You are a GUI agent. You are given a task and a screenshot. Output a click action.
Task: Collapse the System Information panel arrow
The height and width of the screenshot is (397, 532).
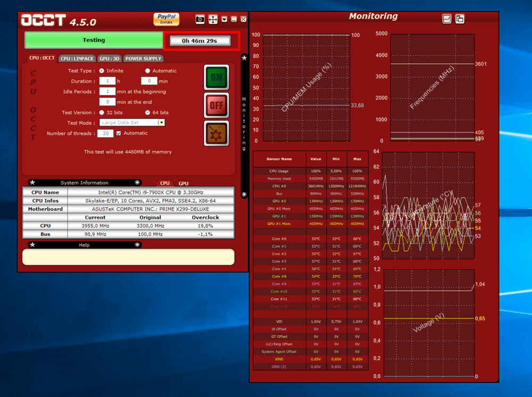138,183
